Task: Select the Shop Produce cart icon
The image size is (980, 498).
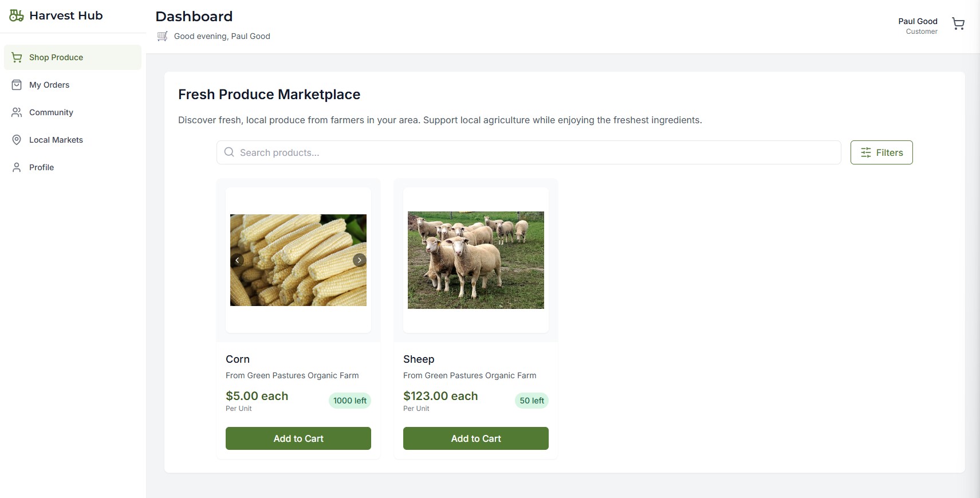Action: pos(17,57)
